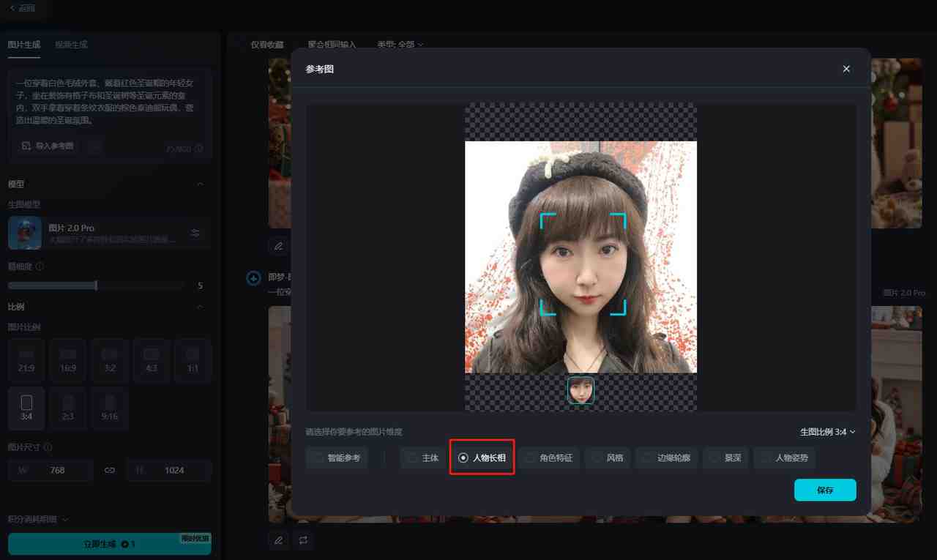Image resolution: width=937 pixels, height=560 pixels.
Task: Close the 参考图 dialog with X
Action: point(846,69)
